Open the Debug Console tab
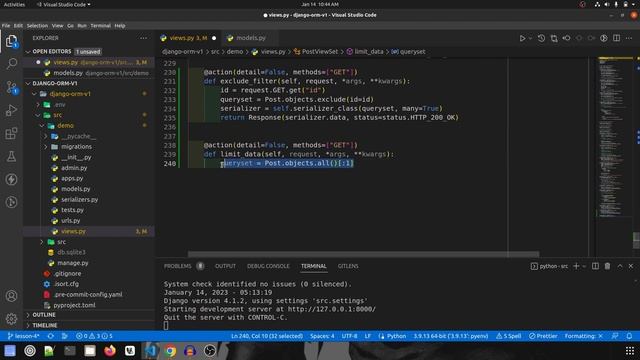640x360 pixels. pyautogui.click(x=268, y=266)
